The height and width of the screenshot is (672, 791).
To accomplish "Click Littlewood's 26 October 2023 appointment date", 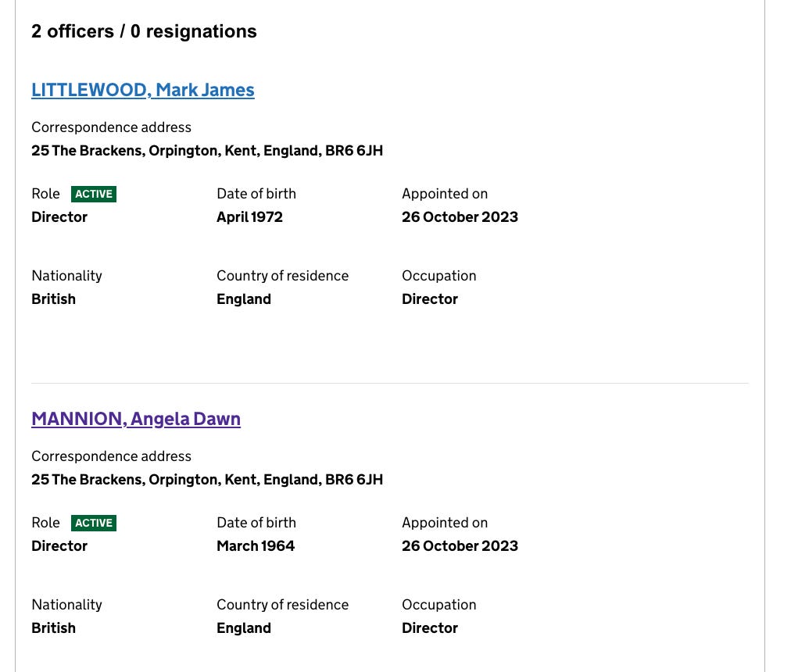I will (460, 217).
